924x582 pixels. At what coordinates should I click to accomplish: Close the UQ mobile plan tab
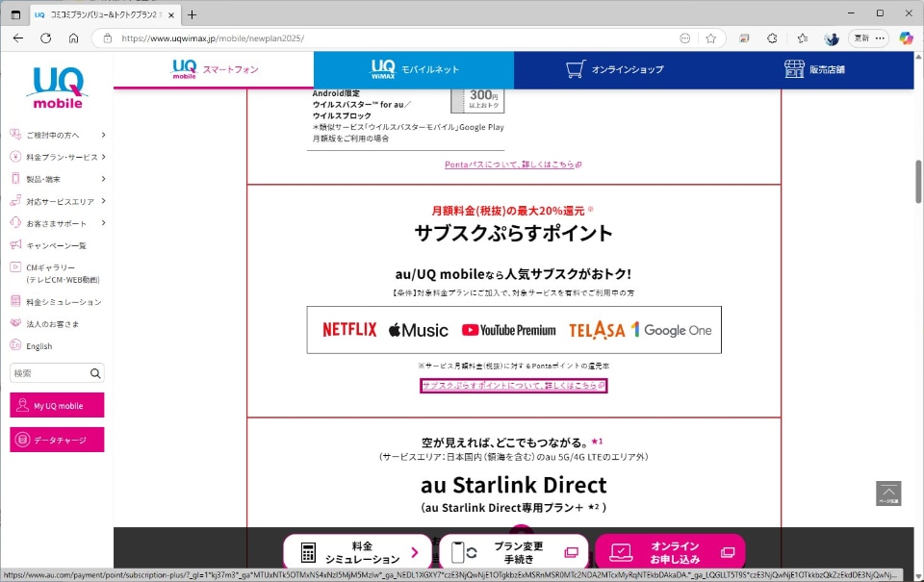tap(171, 15)
